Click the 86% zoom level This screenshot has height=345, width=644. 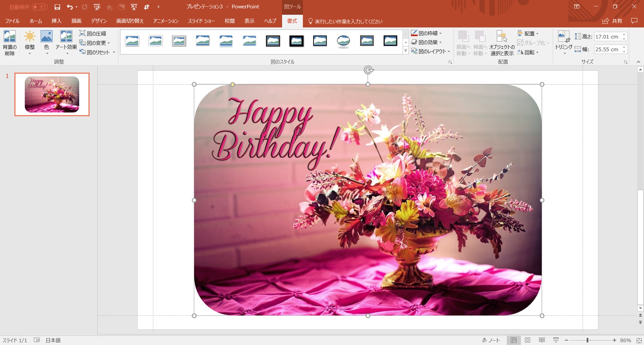click(626, 340)
